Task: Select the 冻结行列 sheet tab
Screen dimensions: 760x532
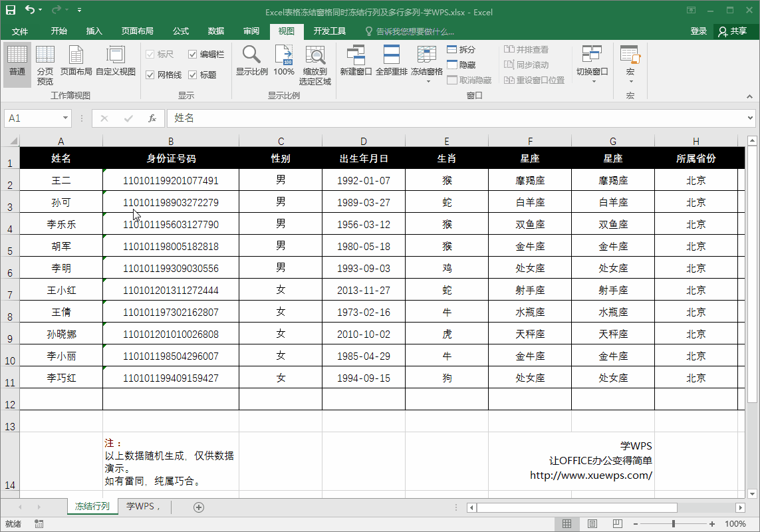Action: coord(92,506)
